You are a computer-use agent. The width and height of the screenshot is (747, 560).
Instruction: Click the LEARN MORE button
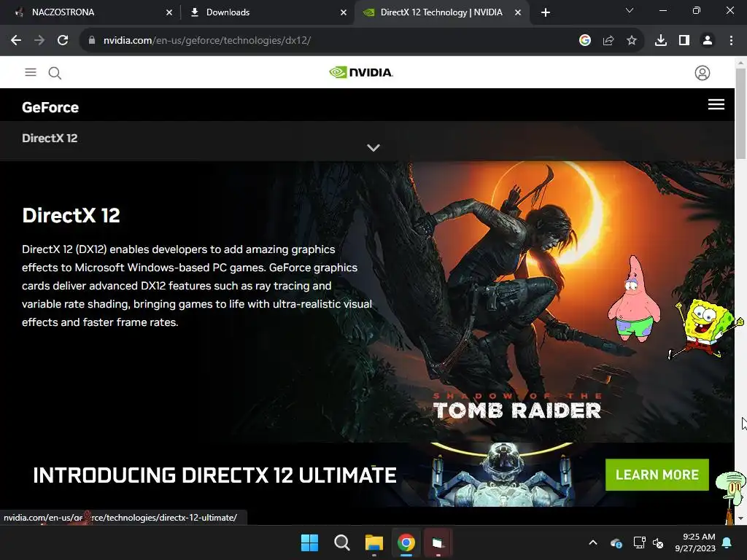[657, 475]
